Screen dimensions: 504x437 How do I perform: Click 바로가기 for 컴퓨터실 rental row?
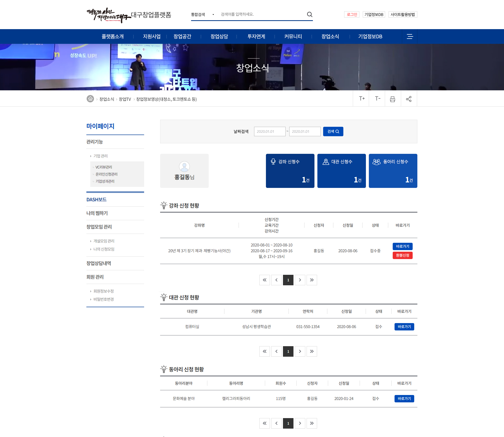(404, 327)
